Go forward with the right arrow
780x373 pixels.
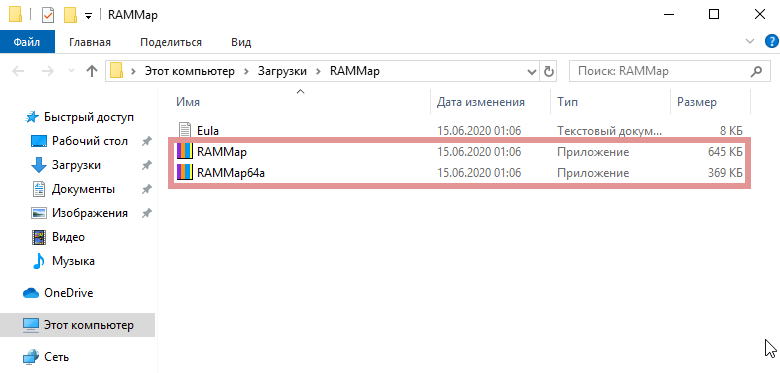(x=47, y=72)
